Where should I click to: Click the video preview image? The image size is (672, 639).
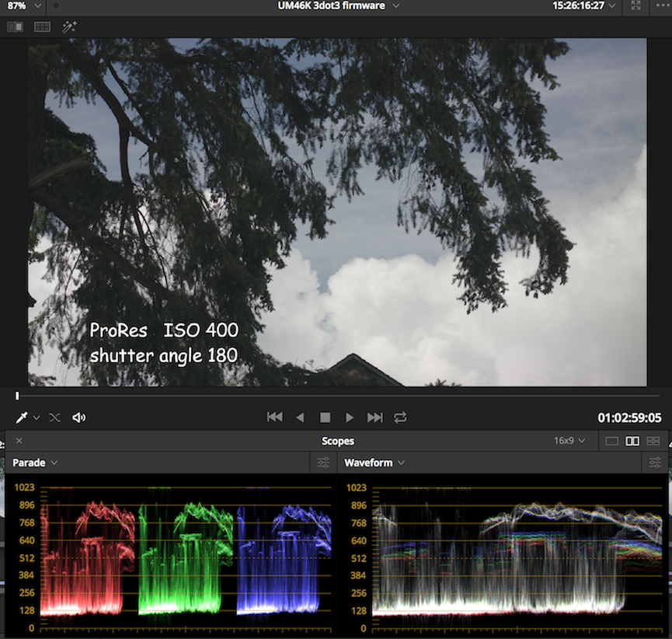tap(337, 213)
